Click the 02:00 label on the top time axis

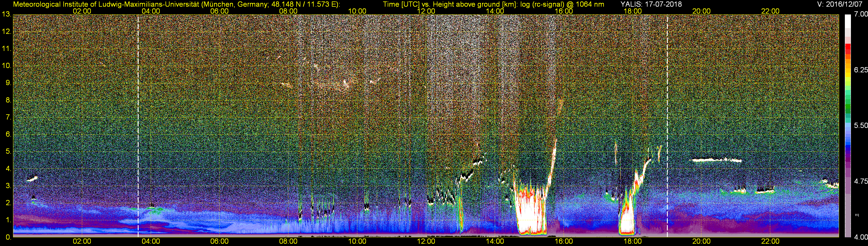tap(82, 11)
